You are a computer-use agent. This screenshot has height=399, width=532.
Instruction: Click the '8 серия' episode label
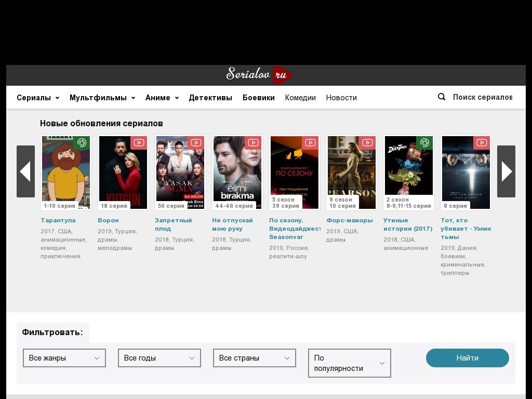pyautogui.click(x=455, y=206)
